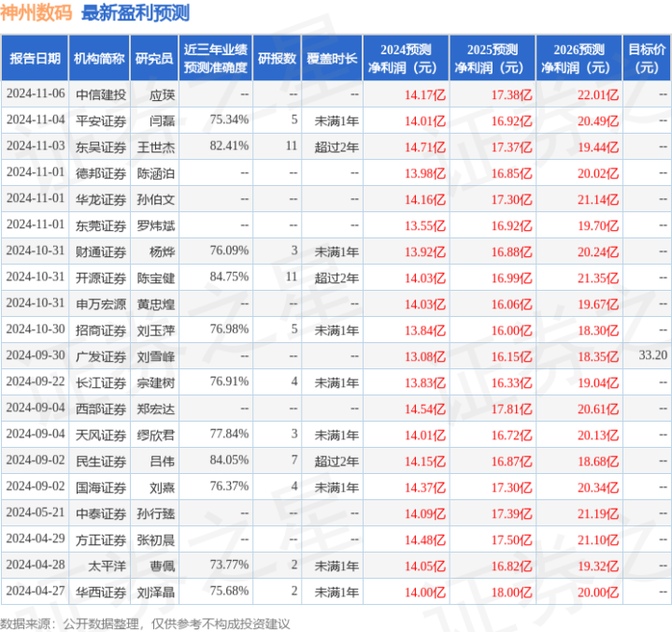Click analyst name 王世杰
Viewport: 672px width, 632px height.
pos(156,147)
